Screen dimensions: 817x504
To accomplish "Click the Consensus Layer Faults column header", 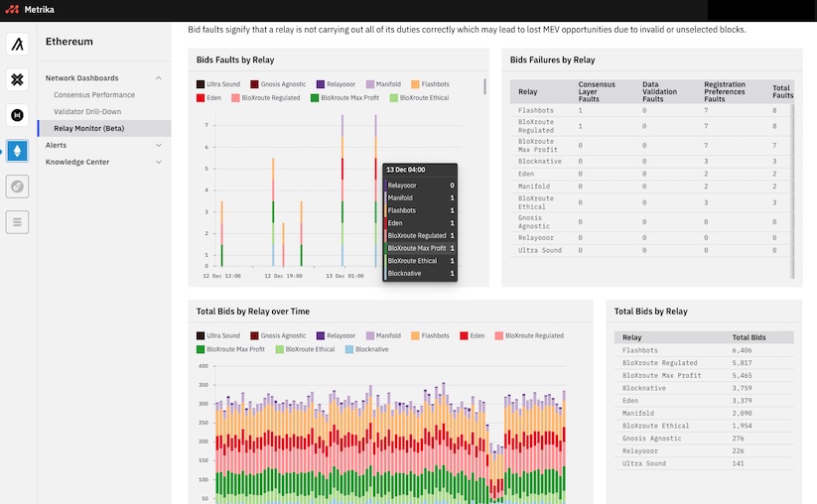I will click(596, 91).
